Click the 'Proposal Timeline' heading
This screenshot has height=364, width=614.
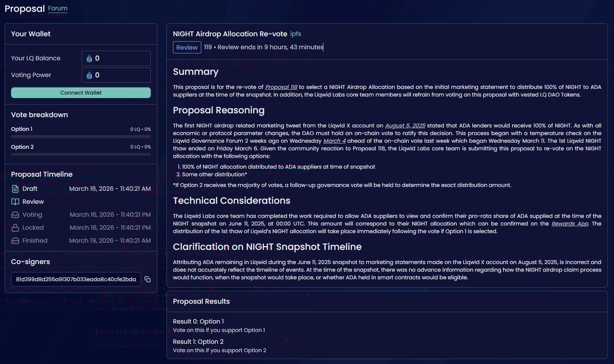pyautogui.click(x=42, y=174)
